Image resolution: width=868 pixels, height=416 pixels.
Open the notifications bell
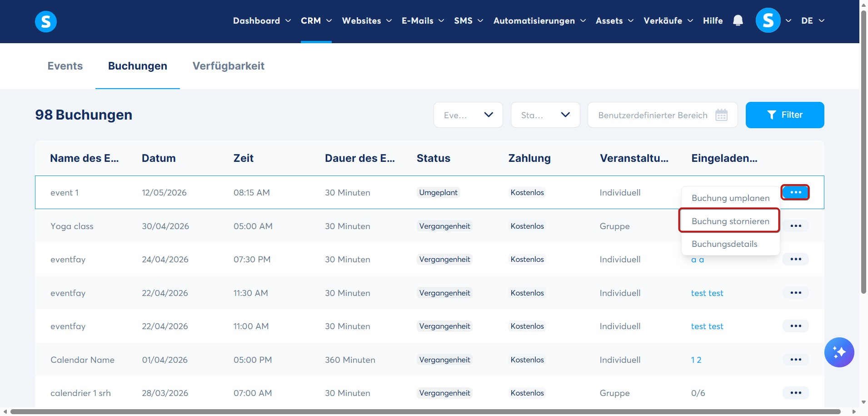(x=738, y=20)
